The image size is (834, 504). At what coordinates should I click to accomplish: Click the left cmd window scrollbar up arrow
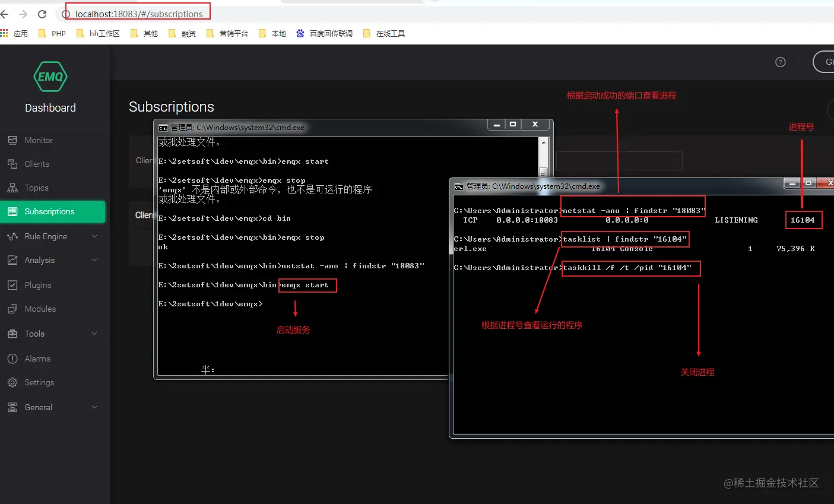[x=543, y=142]
